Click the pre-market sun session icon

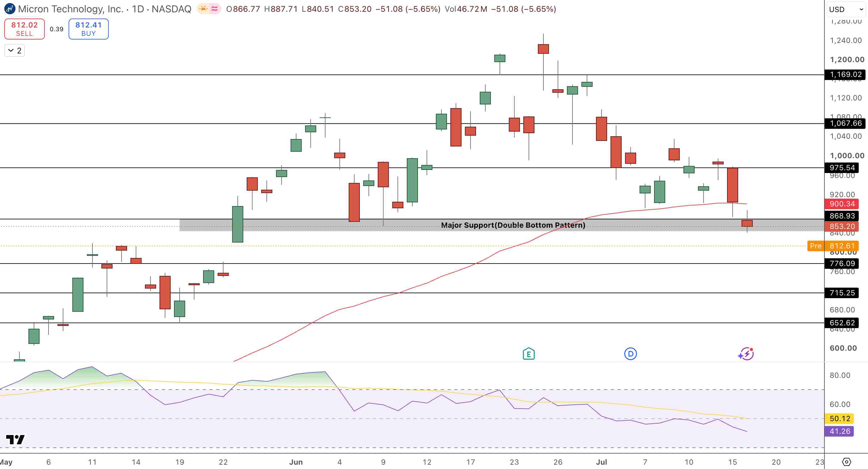[x=203, y=9]
